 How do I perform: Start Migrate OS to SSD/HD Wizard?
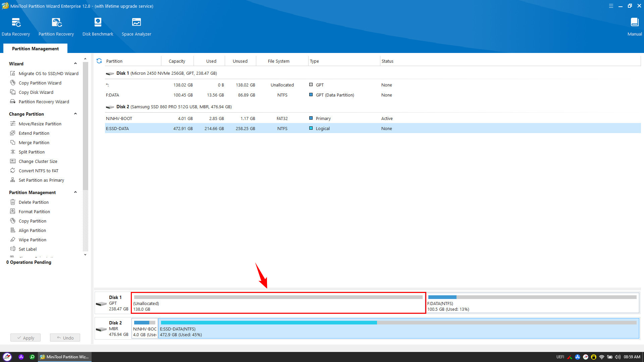[x=48, y=73]
